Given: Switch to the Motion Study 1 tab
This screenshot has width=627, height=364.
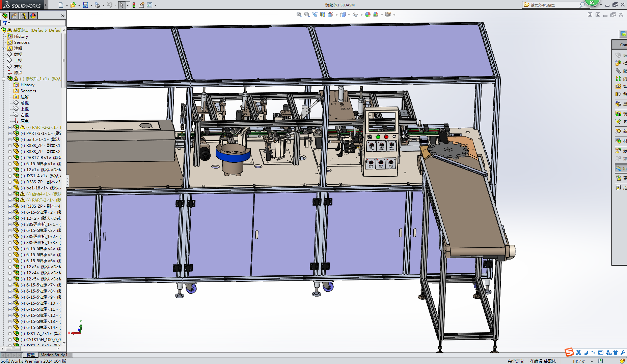Looking at the screenshot, I should click(x=54, y=355).
